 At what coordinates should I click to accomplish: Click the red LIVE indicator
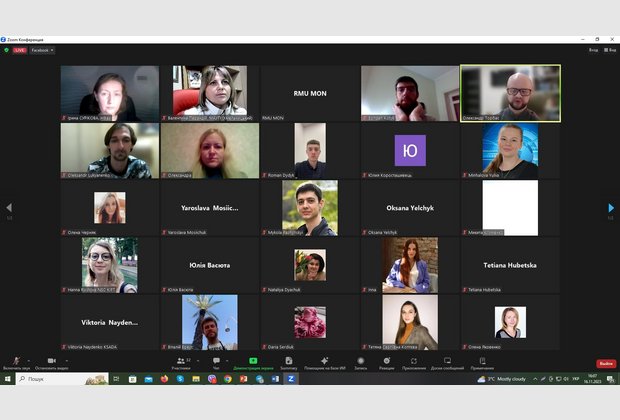pos(20,50)
